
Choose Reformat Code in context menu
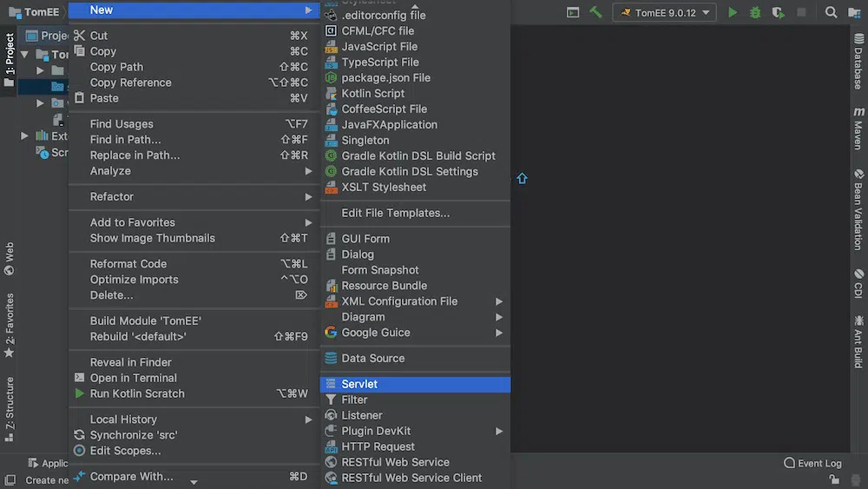[x=128, y=264]
